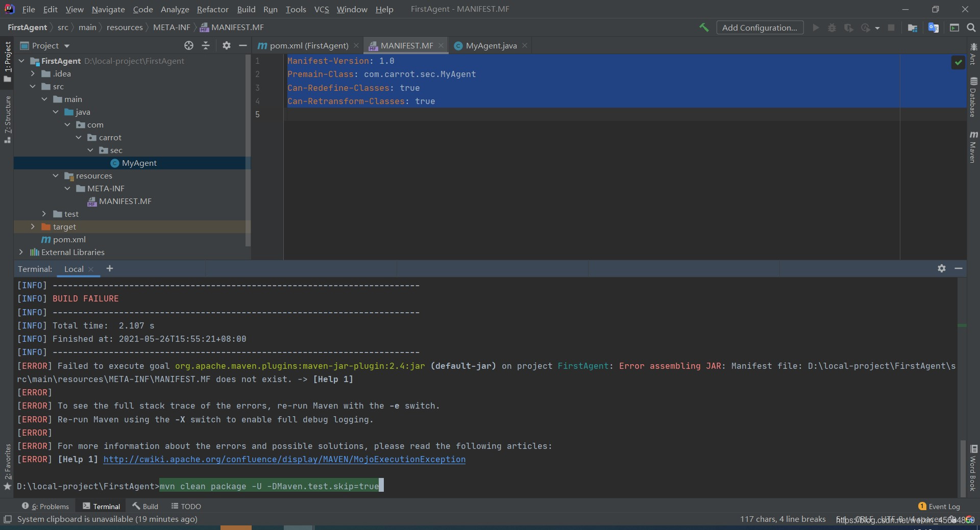
Task: Open the Build menu
Action: tap(246, 9)
